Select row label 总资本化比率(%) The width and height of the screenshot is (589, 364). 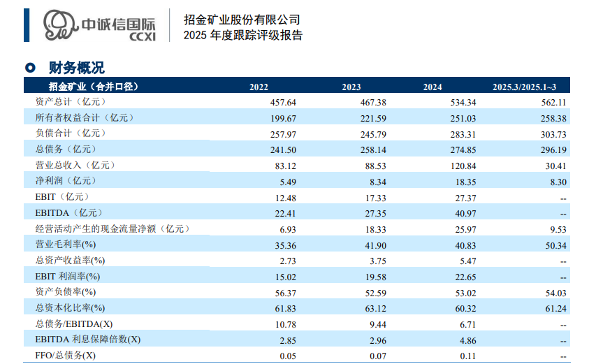tap(71, 308)
